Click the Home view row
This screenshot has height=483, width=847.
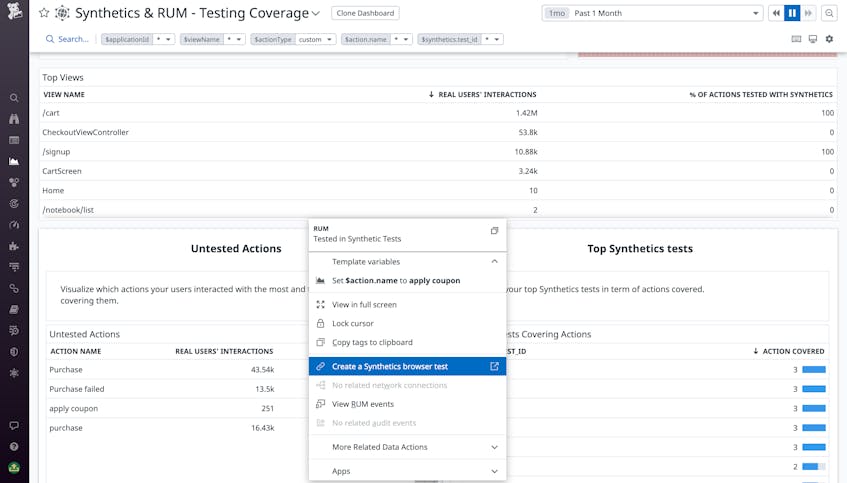click(x=438, y=191)
